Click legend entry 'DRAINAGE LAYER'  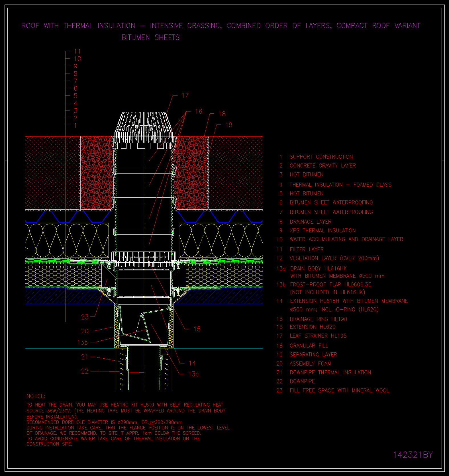(x=311, y=222)
